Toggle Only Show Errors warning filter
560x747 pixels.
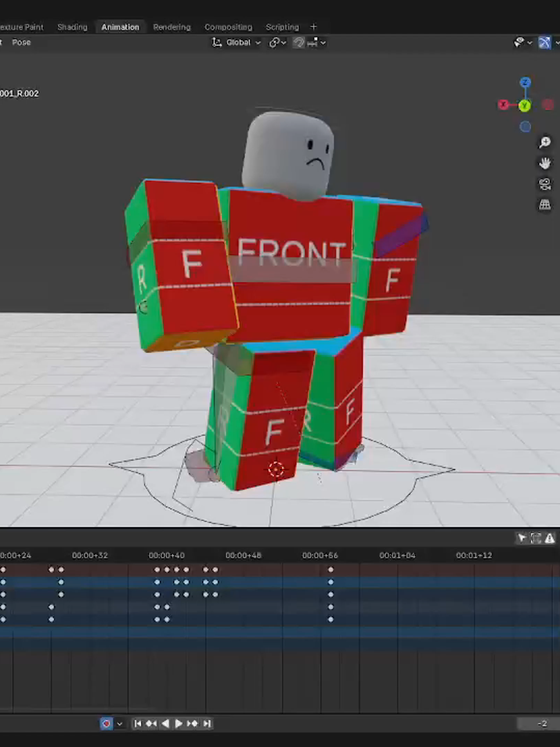pyautogui.click(x=549, y=538)
